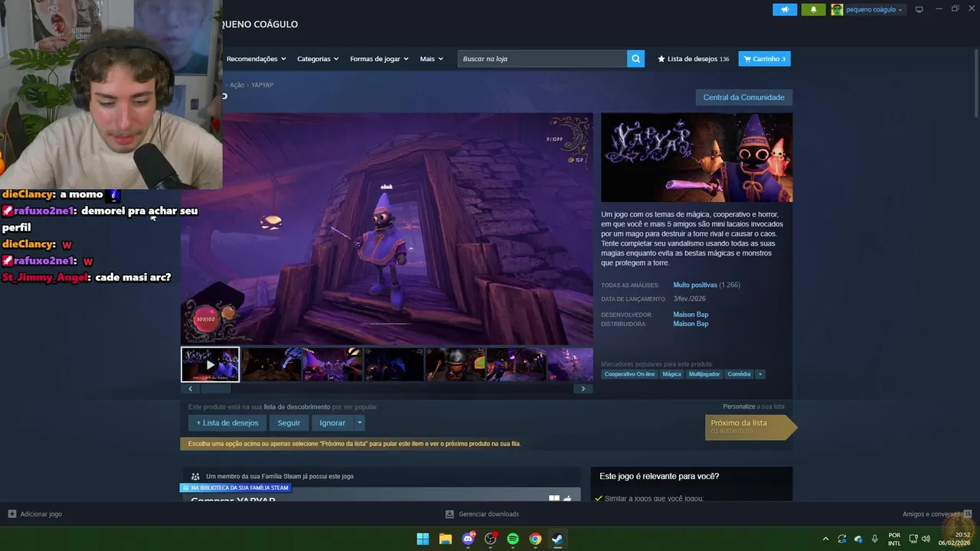The image size is (980, 551).
Task: Click the Steam taskbar icon
Action: click(558, 539)
